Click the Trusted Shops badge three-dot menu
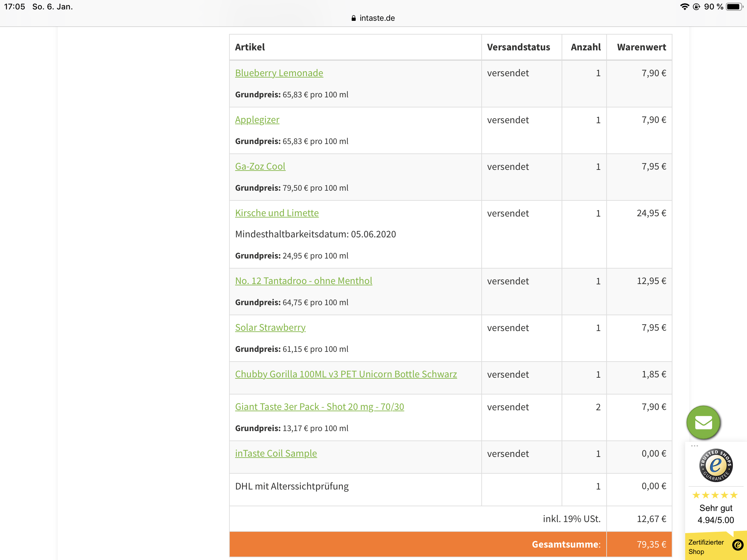The width and height of the screenshot is (747, 560). point(694,446)
